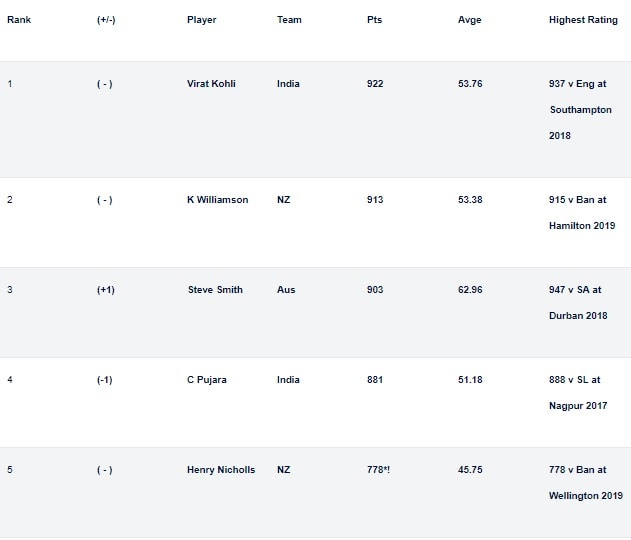This screenshot has width=631, height=540.
Task: Open Virat Kohli player name
Action: tap(211, 84)
